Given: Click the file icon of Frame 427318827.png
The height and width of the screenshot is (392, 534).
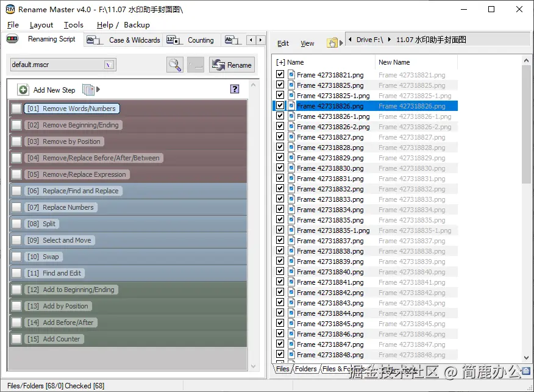Looking at the screenshot, I should pyautogui.click(x=291, y=137).
